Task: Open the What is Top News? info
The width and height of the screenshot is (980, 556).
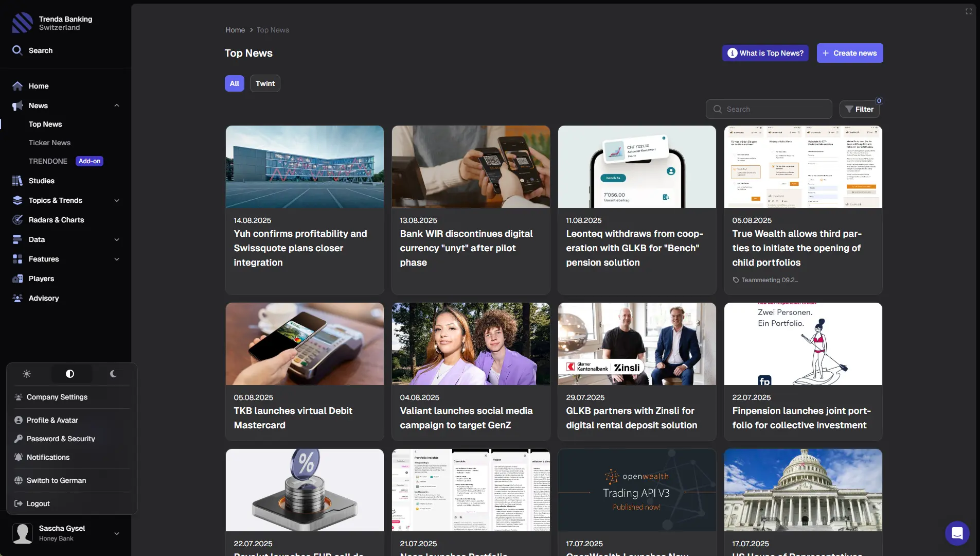Action: point(765,53)
